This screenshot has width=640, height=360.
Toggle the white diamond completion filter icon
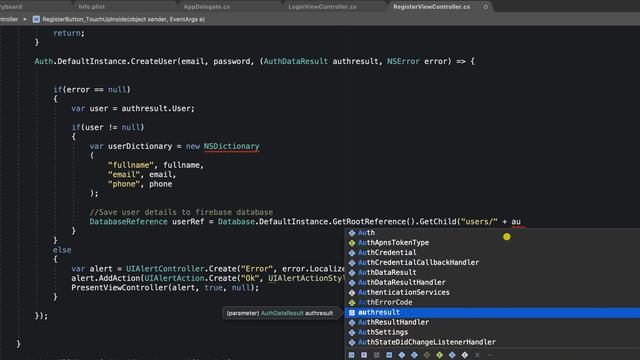(464, 355)
